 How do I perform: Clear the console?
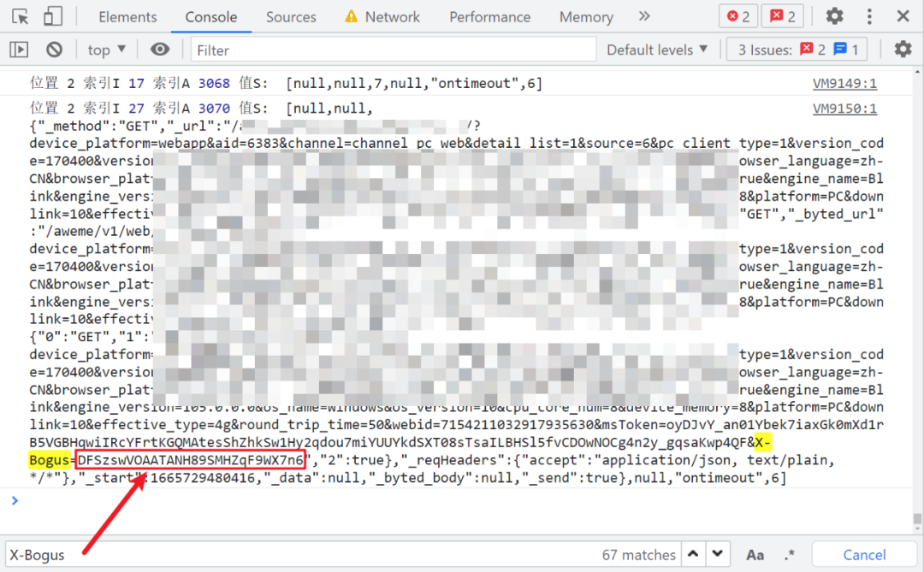(x=54, y=50)
